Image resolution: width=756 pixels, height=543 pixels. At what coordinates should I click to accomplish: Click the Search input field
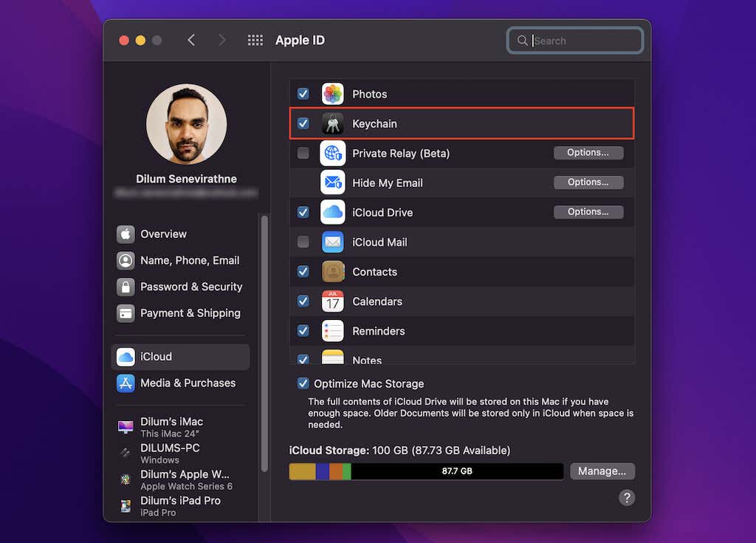point(583,41)
